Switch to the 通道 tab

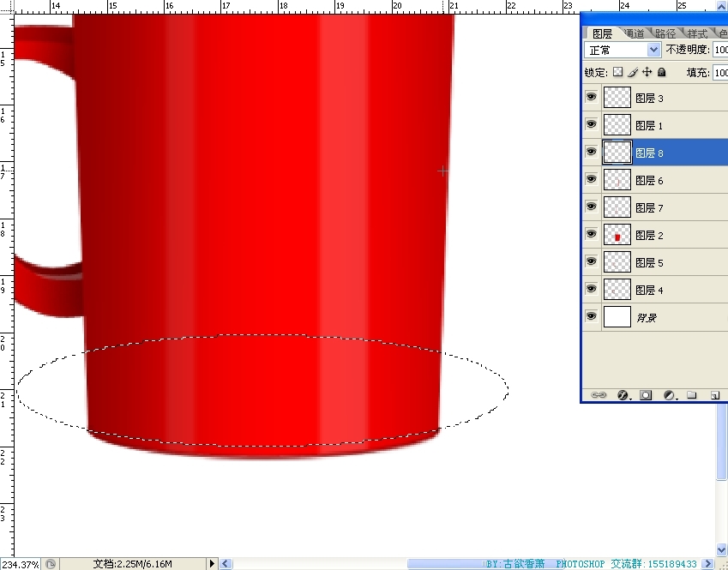635,33
